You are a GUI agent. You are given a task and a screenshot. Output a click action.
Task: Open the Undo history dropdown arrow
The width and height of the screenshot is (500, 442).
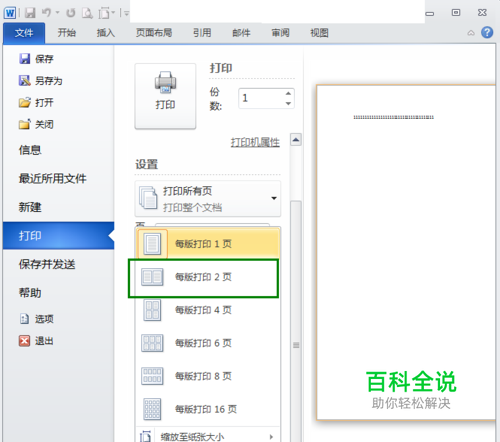[x=57, y=13]
